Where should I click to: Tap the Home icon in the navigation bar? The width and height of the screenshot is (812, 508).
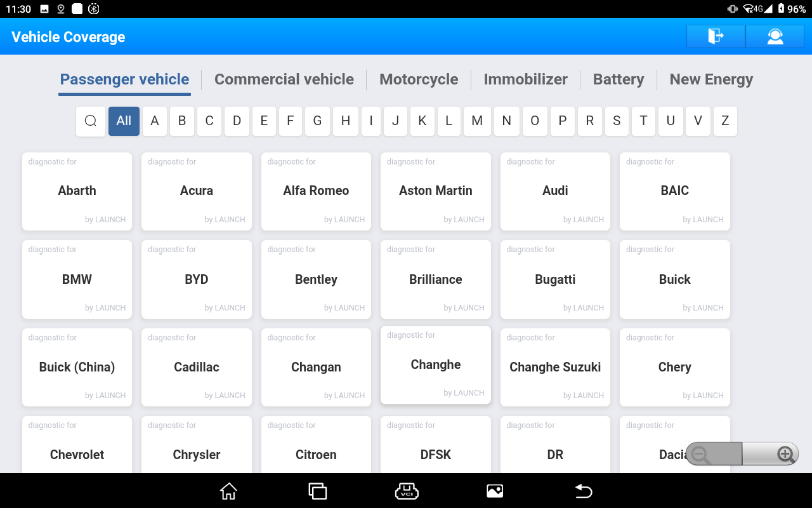(228, 491)
